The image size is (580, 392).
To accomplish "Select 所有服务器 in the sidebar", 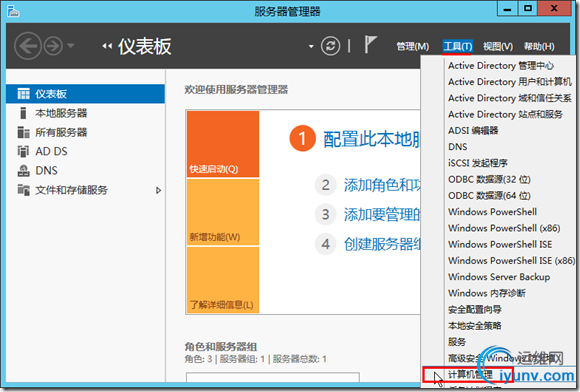I will click(85, 132).
